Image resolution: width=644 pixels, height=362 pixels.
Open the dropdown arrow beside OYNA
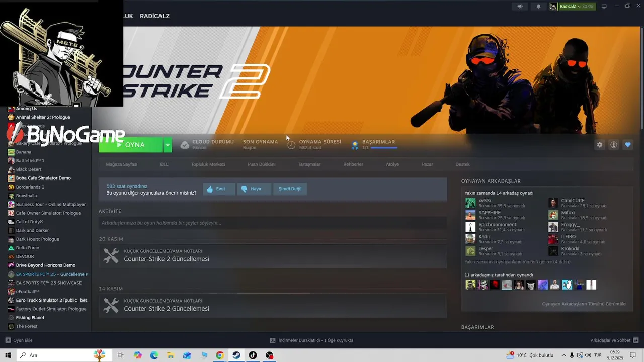(x=168, y=145)
